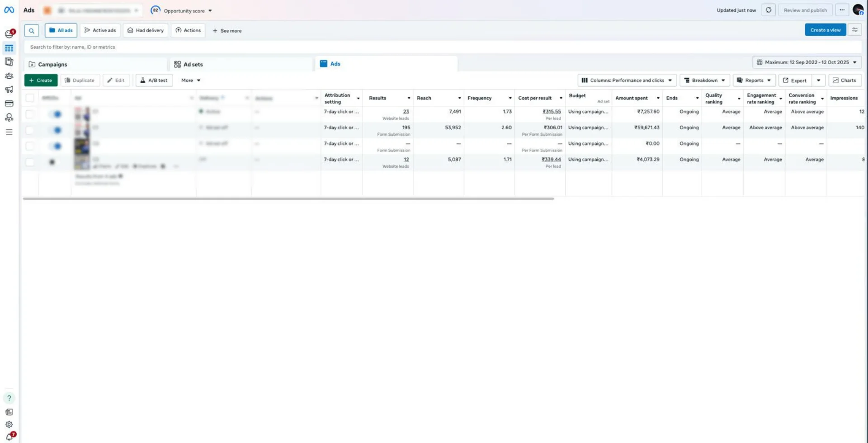Image resolution: width=868 pixels, height=443 pixels.
Task: Click the refresh data icon
Action: 768,10
